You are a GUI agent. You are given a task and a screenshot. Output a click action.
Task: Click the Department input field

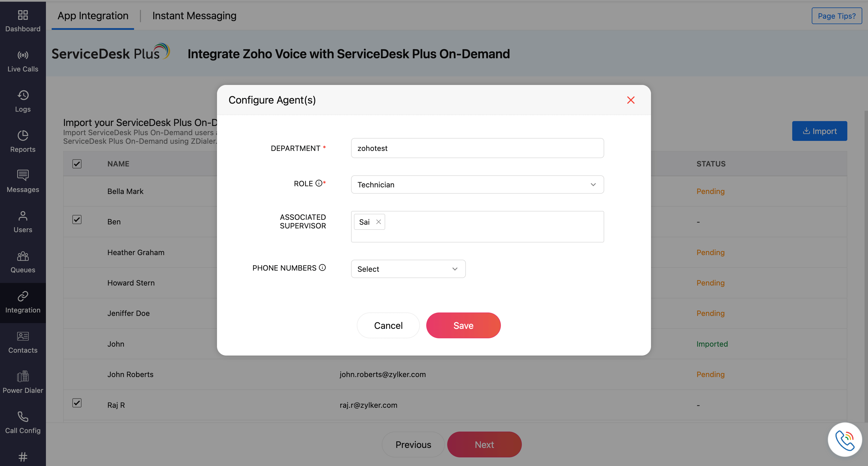coord(477,148)
